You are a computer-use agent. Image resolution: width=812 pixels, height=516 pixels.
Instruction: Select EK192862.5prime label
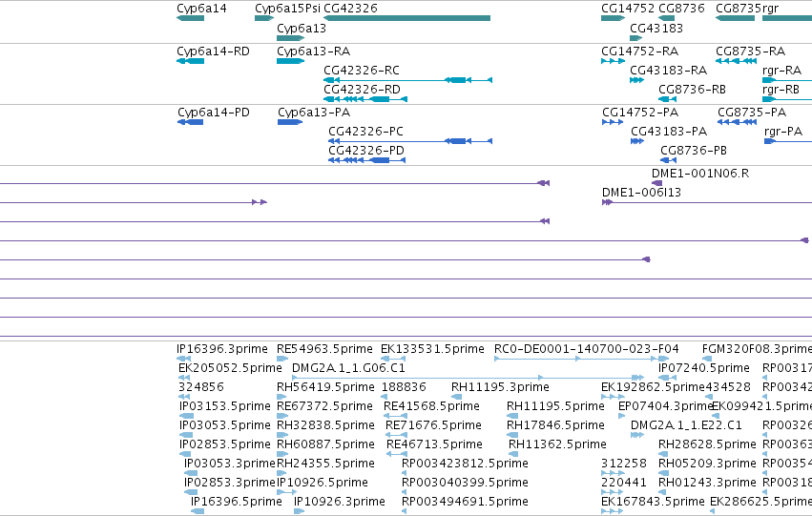(653, 387)
